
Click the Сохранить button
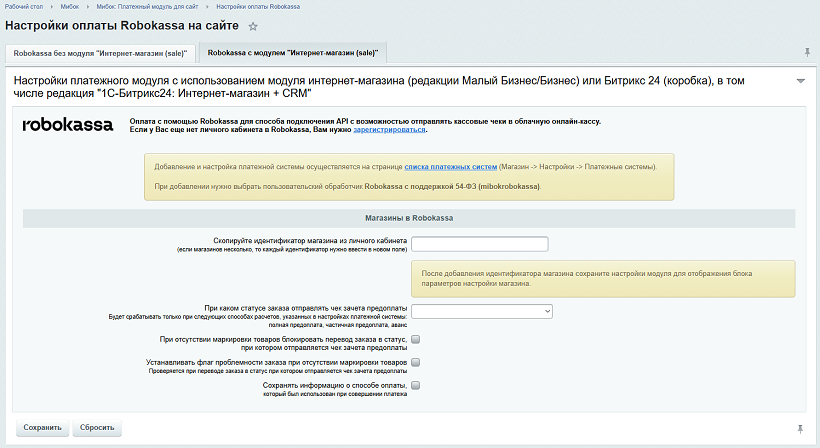click(x=42, y=428)
